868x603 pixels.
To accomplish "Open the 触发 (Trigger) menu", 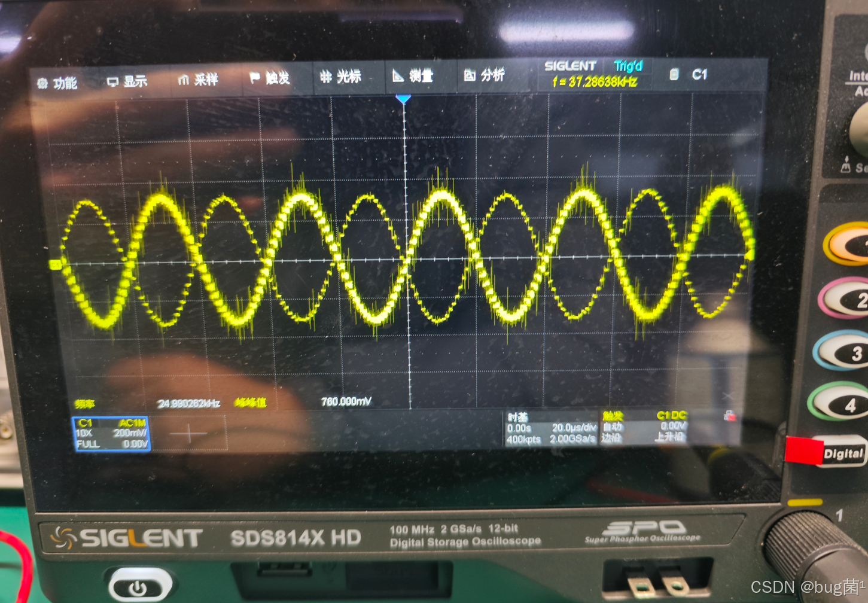I will pyautogui.click(x=270, y=78).
